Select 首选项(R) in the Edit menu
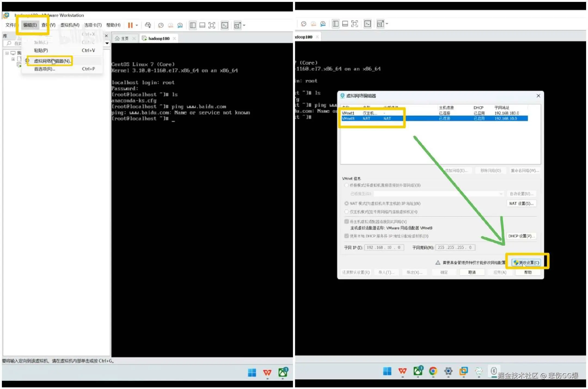Viewport: 588px width, 389px height. pos(44,69)
